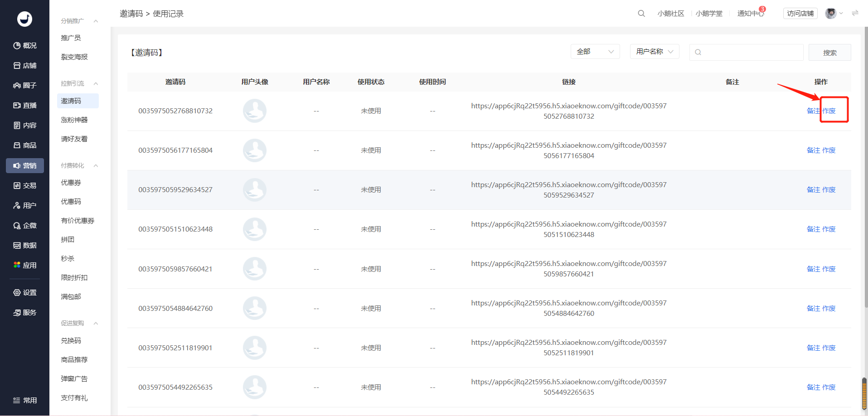Open the 用户 users section
Image resolution: width=868 pixels, height=416 pixels.
(25, 205)
